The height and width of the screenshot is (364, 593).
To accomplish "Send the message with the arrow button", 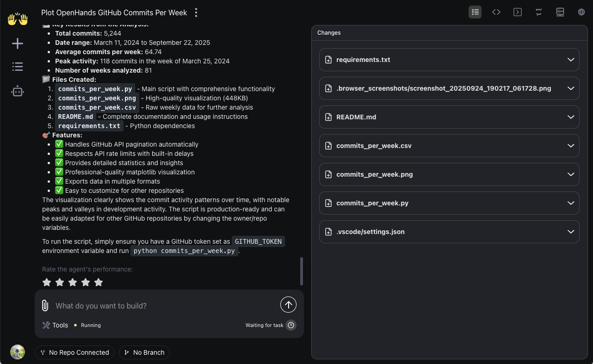I will click(x=288, y=304).
